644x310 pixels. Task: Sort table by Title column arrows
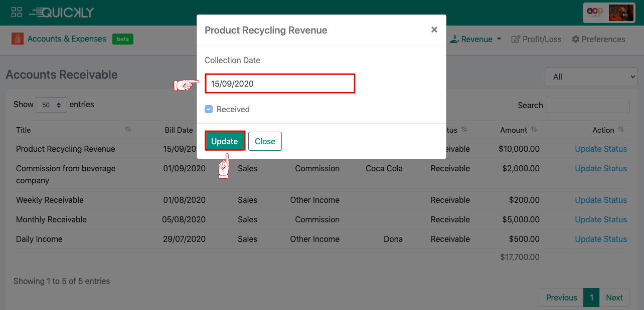pos(128,129)
